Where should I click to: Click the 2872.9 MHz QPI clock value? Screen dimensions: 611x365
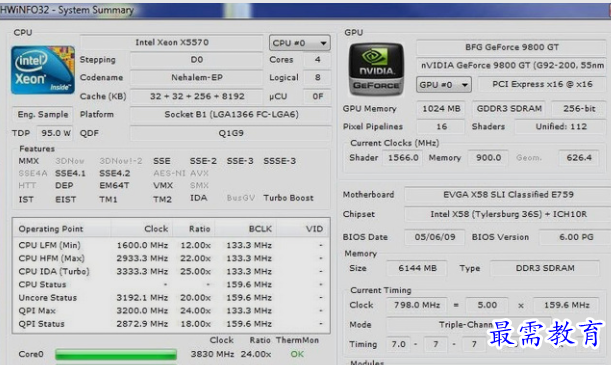click(142, 324)
